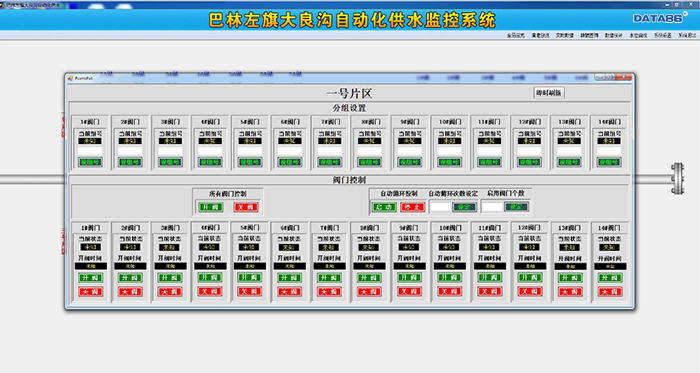Open valve 7# with its green 开阀 button

click(x=329, y=278)
